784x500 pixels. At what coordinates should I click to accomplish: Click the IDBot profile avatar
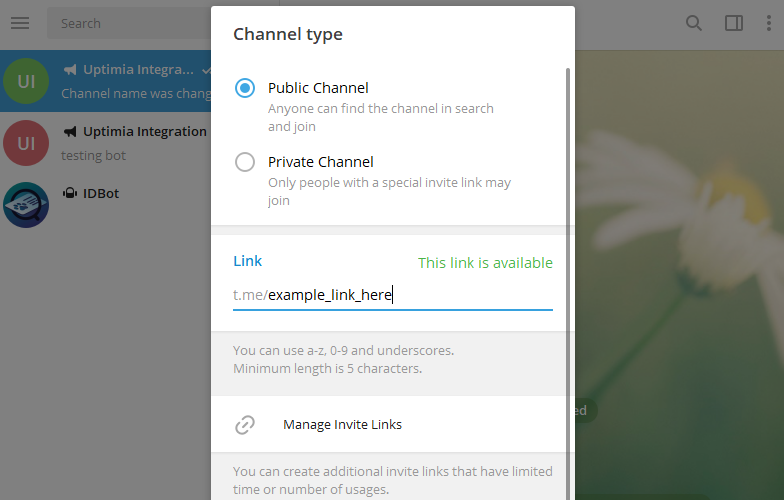tap(26, 204)
